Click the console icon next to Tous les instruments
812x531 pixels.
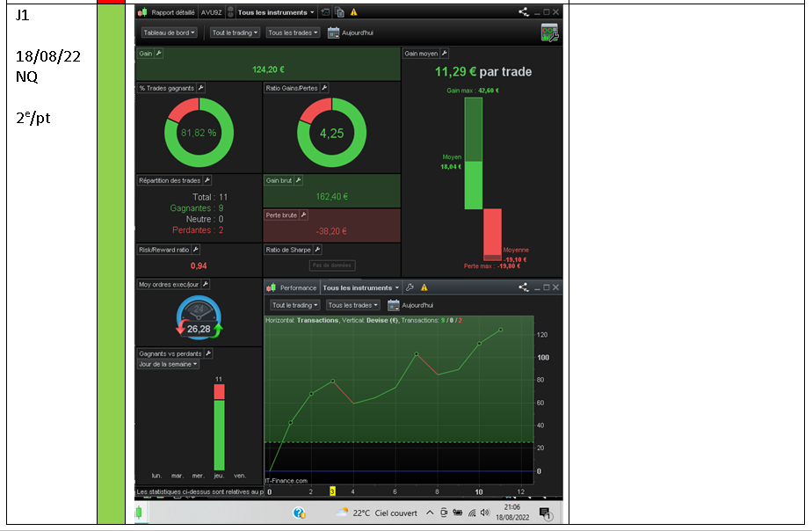click(x=324, y=12)
